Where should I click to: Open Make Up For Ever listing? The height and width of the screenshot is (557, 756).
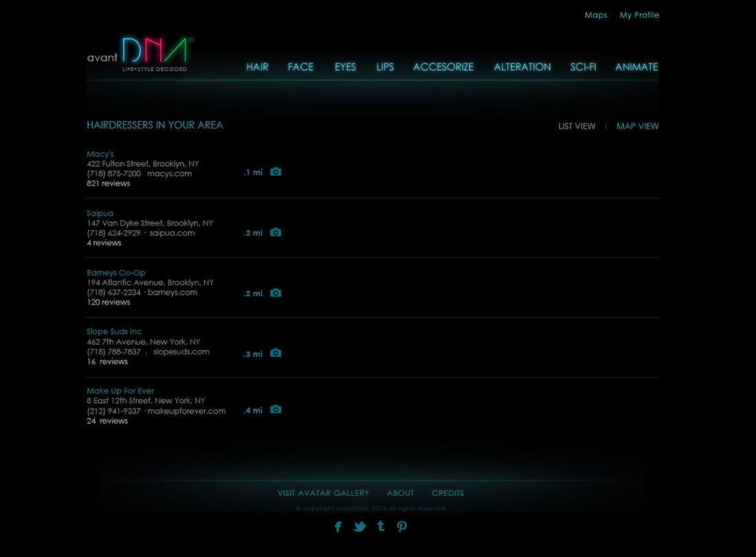(120, 391)
